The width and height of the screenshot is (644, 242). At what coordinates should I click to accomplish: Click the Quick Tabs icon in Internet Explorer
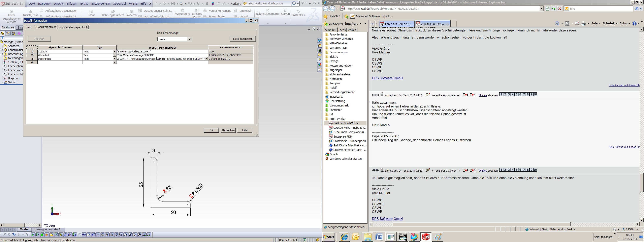tap(372, 24)
